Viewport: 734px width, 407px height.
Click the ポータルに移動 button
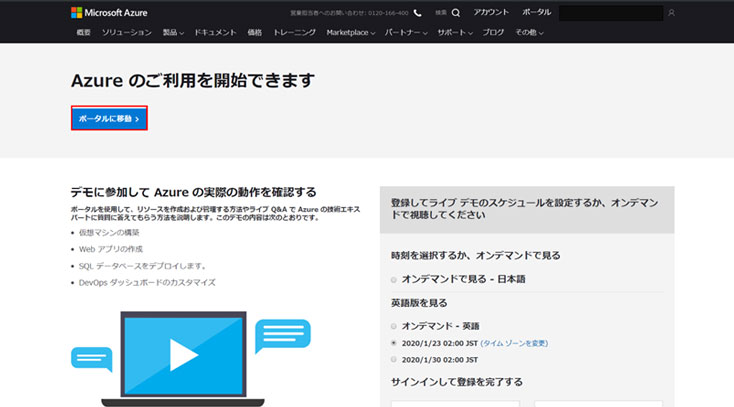[109, 118]
